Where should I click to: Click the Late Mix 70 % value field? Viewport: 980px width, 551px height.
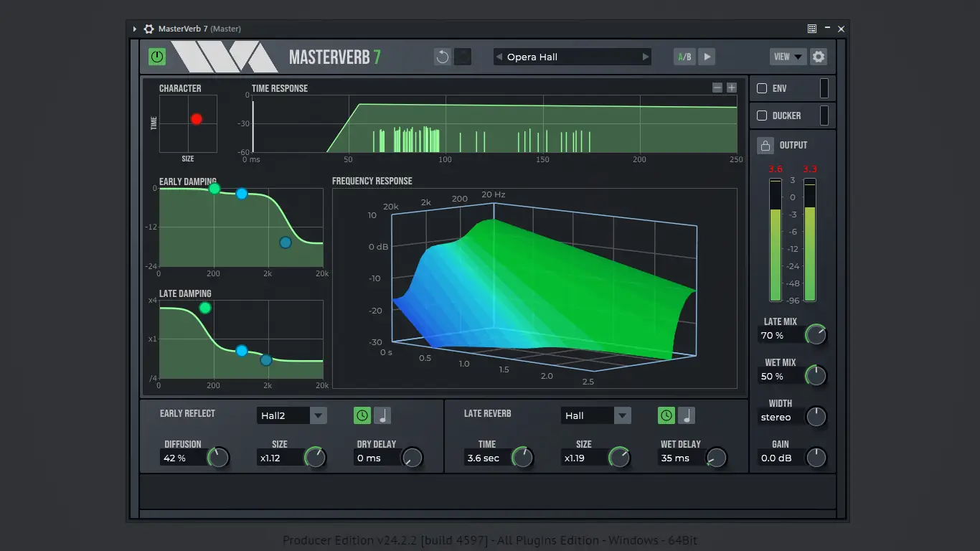(x=781, y=335)
